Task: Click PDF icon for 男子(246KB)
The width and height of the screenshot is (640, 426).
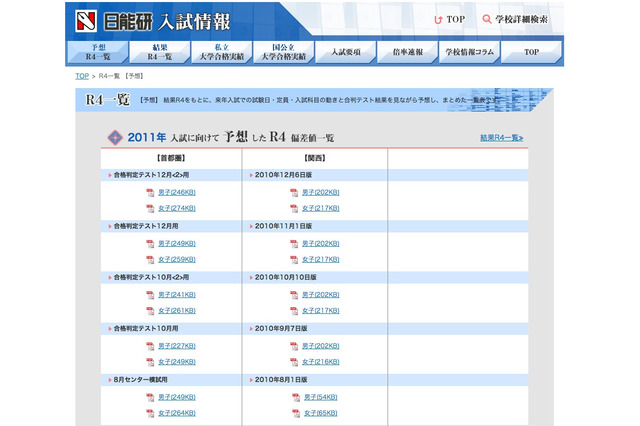Action: [150, 193]
